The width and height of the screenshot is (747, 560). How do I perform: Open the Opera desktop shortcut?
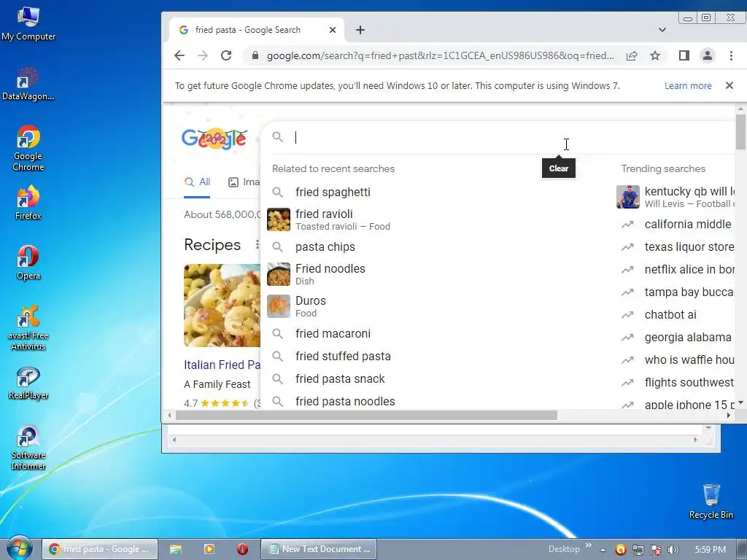tap(28, 262)
